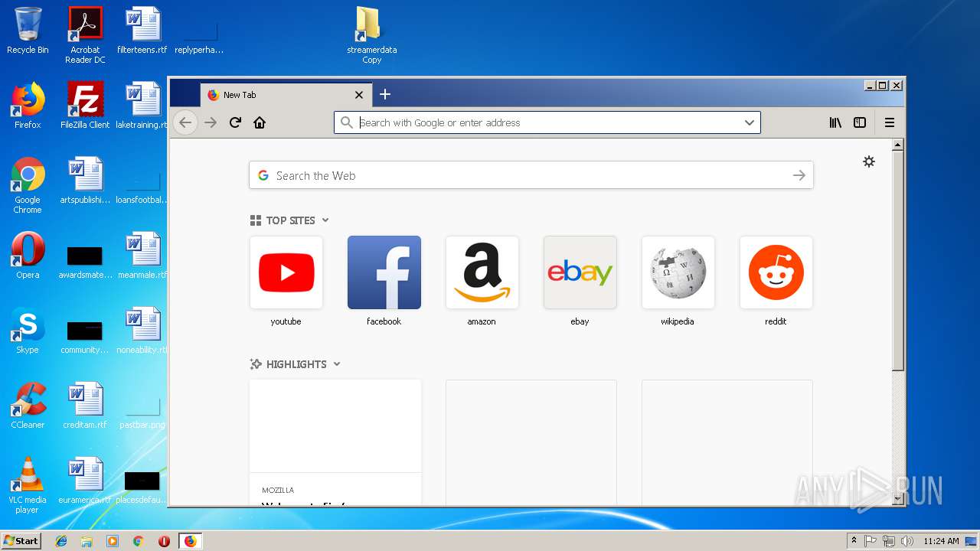Open the Library toolbar icon

tap(835, 122)
